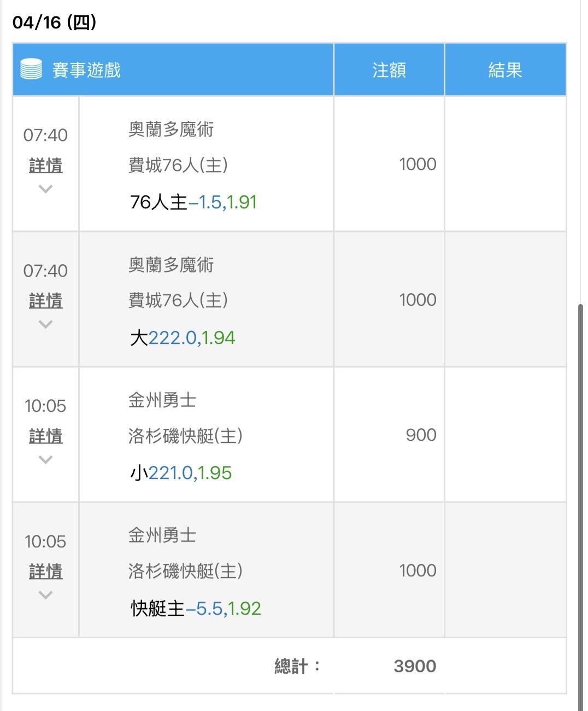The image size is (588, 711).
Task: Expand chevron for the 小221.0 bet
Action: (x=46, y=460)
